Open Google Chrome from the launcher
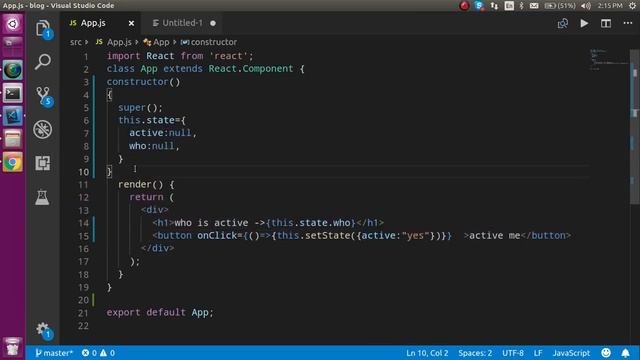 pos(13,162)
